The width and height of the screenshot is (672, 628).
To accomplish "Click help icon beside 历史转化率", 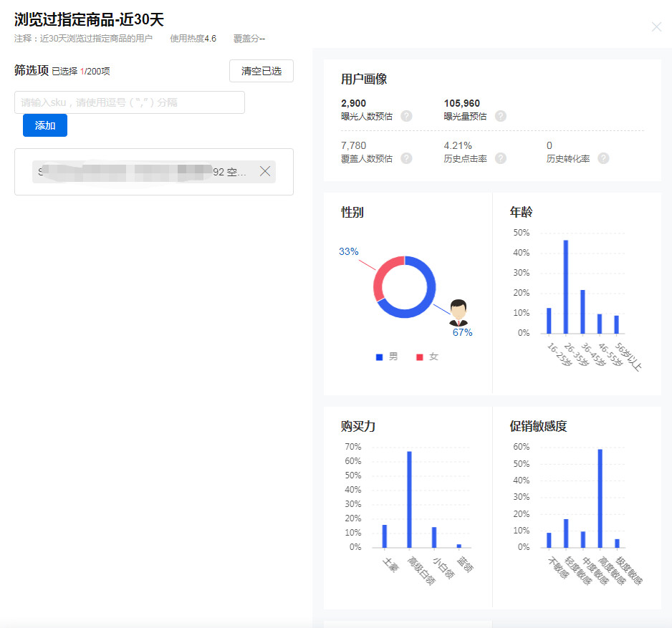I will 603,158.
